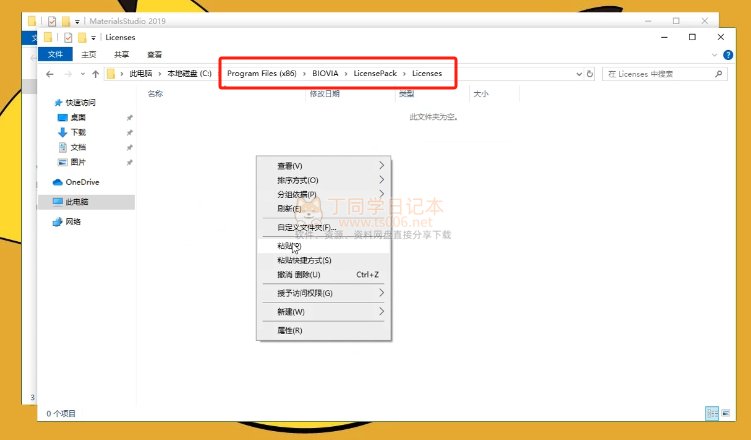Click Program Files (x86) breadcrumb

262,73
